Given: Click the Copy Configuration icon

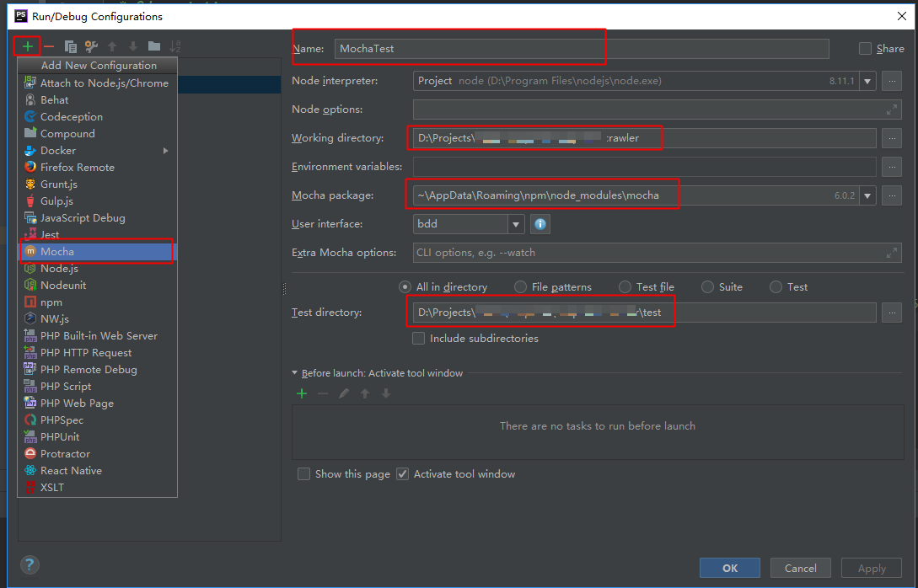Looking at the screenshot, I should tap(70, 46).
